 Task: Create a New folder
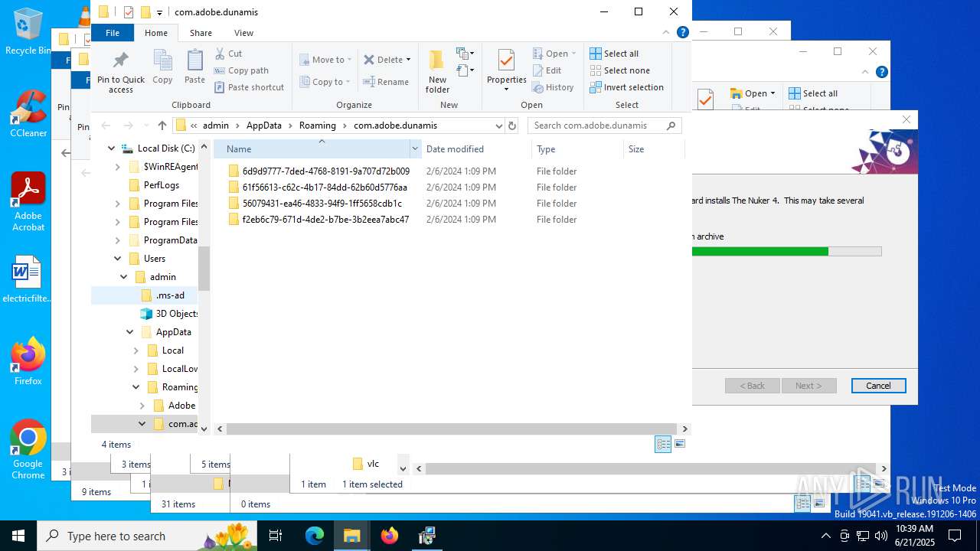437,72
